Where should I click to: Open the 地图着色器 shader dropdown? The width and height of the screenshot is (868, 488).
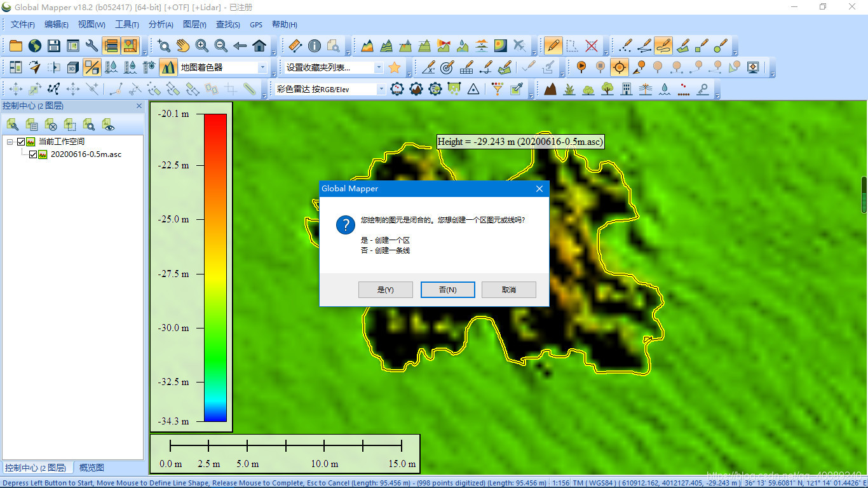[x=262, y=67]
